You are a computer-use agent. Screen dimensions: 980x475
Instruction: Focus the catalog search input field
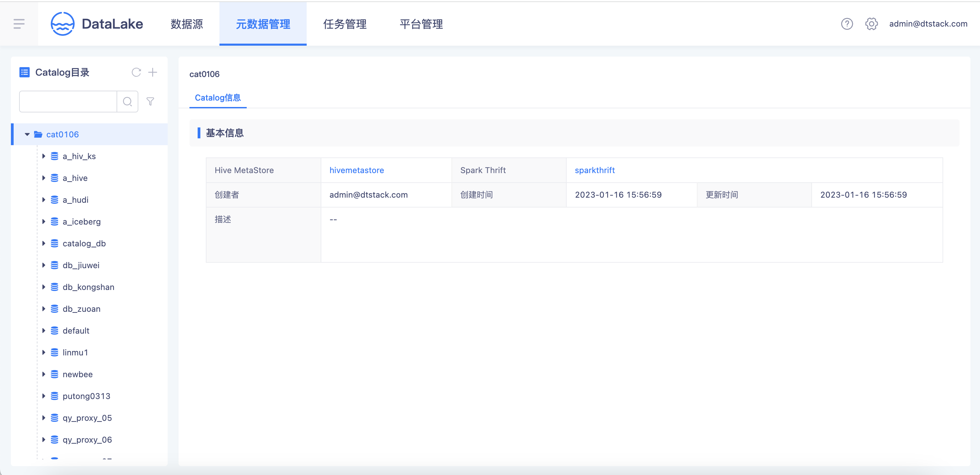pyautogui.click(x=68, y=102)
